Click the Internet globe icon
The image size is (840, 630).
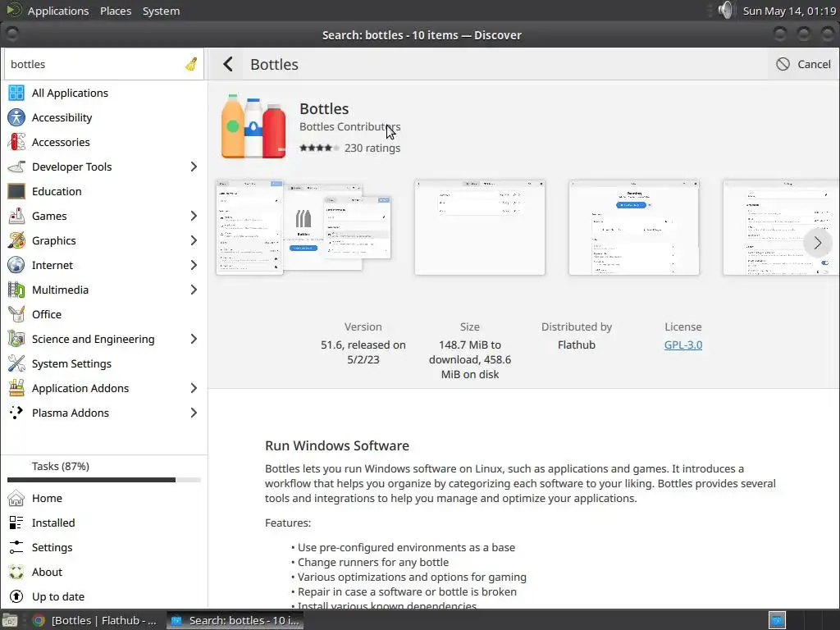(x=16, y=265)
